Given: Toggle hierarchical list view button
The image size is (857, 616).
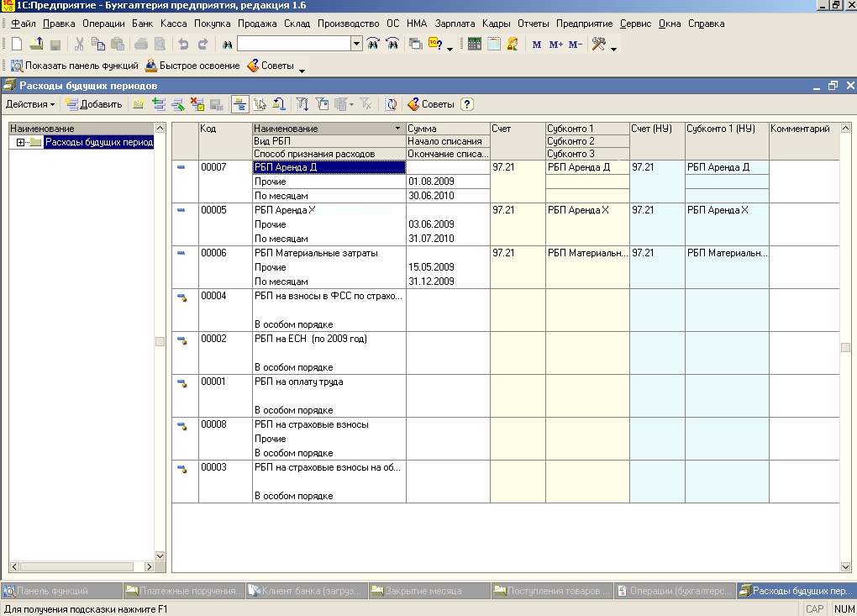Looking at the screenshot, I should tap(239, 104).
